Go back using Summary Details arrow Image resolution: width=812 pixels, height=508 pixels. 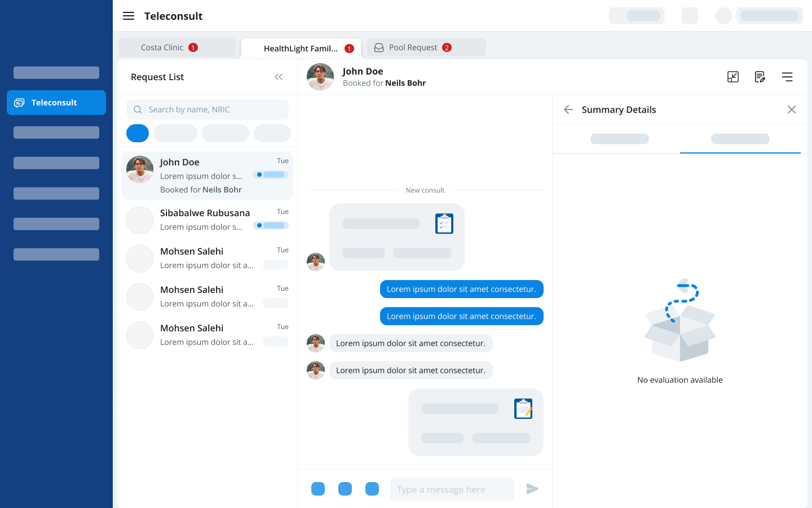coord(568,110)
